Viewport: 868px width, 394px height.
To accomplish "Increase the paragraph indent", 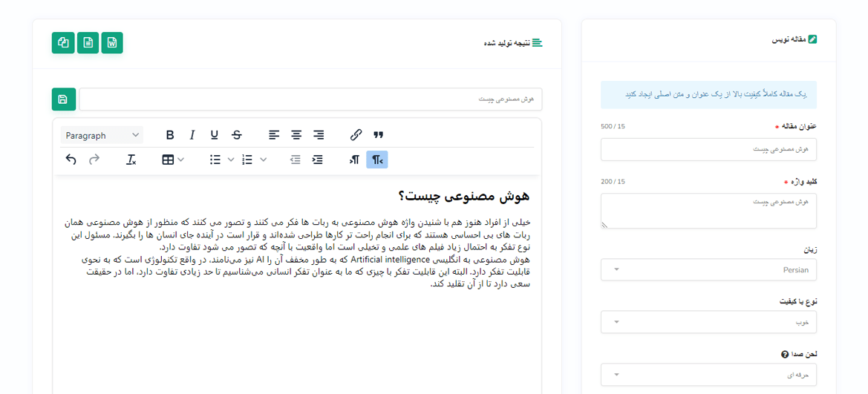I will tap(318, 160).
